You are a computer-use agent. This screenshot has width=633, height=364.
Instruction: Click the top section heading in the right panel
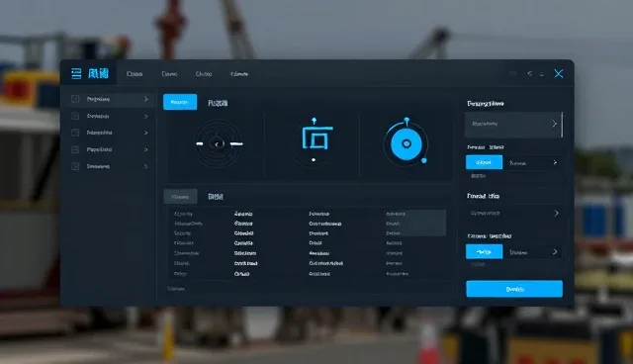coord(486,104)
